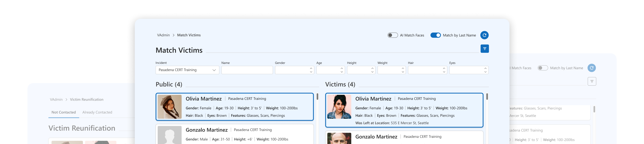Open the Eyes filter dropdown
644x144 pixels.
pos(469,70)
